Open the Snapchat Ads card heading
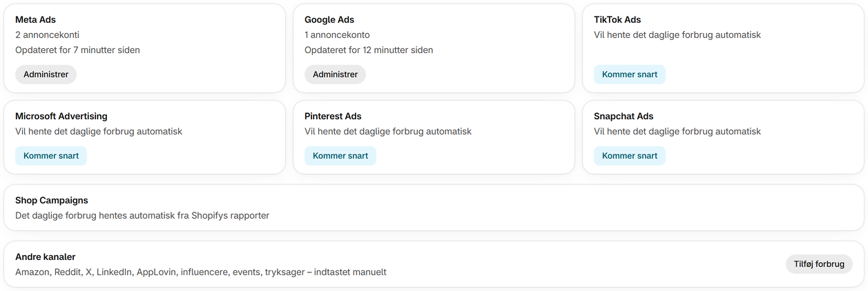The image size is (868, 291). (x=624, y=117)
